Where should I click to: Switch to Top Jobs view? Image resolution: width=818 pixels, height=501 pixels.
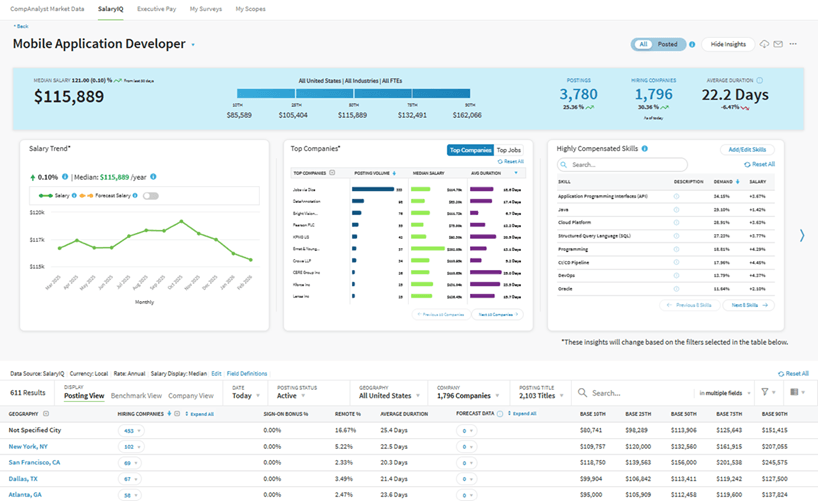[x=509, y=150]
